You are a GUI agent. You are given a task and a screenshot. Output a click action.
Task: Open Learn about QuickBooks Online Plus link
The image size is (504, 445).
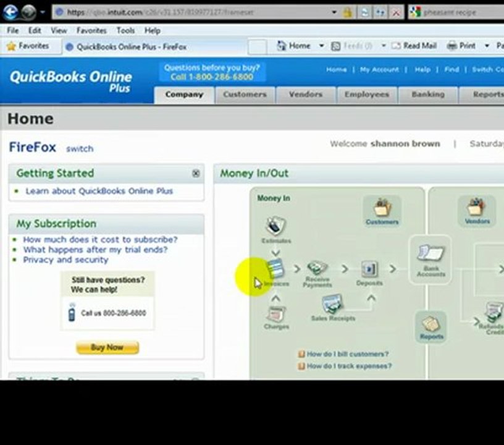(x=99, y=191)
